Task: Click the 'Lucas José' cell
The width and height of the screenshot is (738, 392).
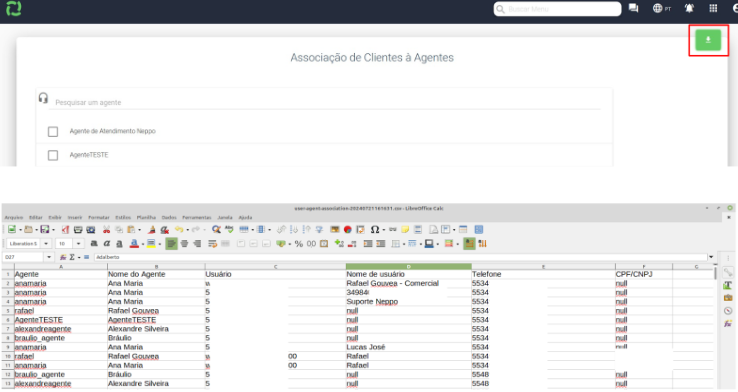Action: (x=409, y=347)
